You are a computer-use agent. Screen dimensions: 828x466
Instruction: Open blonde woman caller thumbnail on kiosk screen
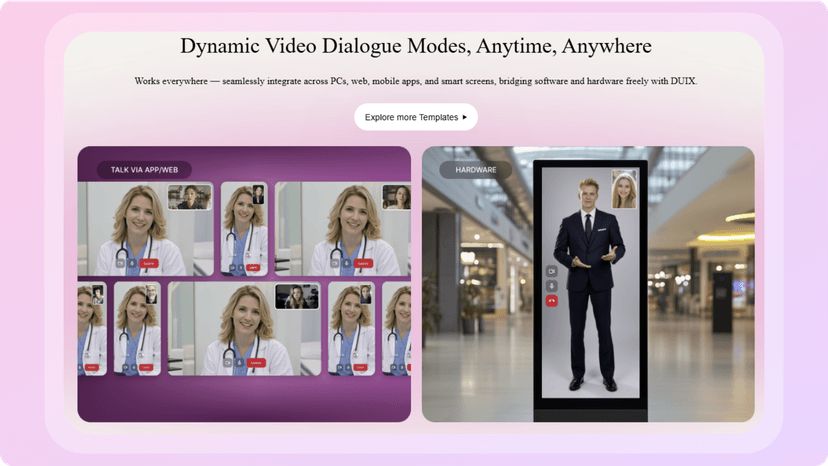pyautogui.click(x=624, y=189)
